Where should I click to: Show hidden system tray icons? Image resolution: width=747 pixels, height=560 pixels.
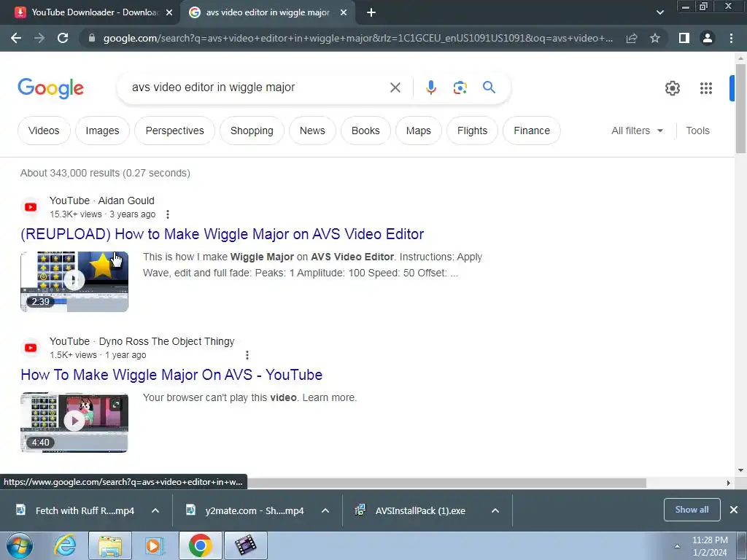point(677,546)
